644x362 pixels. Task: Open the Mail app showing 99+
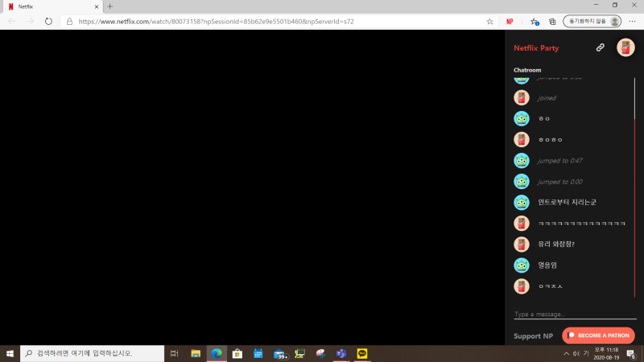(279, 354)
